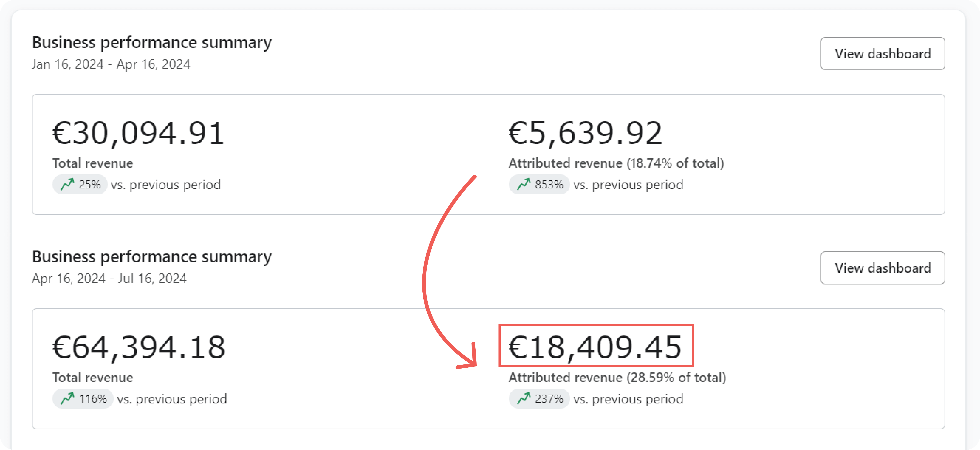The image size is (980, 450).
Task: Click Attributed revenue (18.74% of total) label
Action: (x=616, y=163)
